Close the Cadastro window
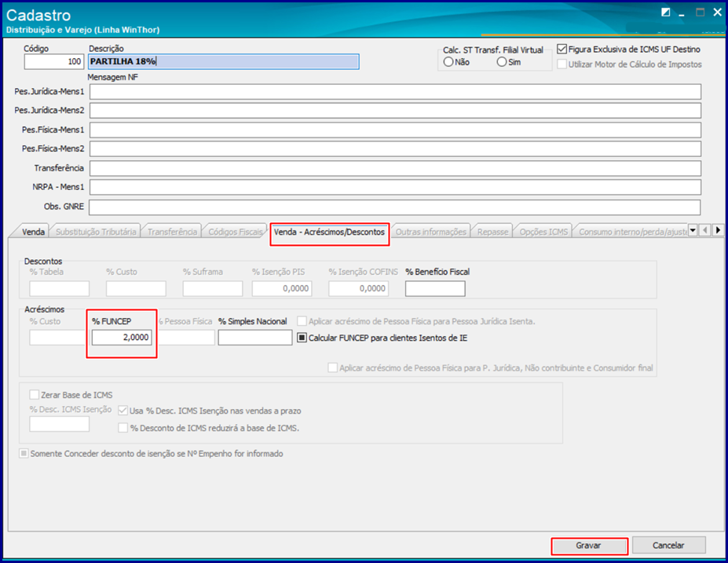Image resolution: width=728 pixels, height=563 pixels. pos(717,13)
